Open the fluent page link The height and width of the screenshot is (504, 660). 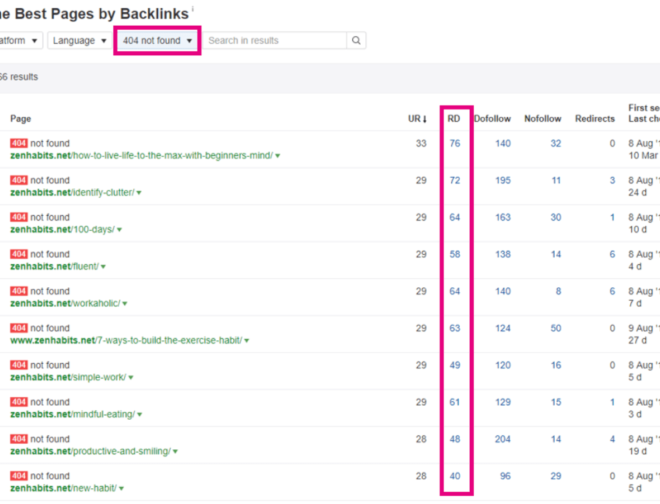[x=54, y=267]
